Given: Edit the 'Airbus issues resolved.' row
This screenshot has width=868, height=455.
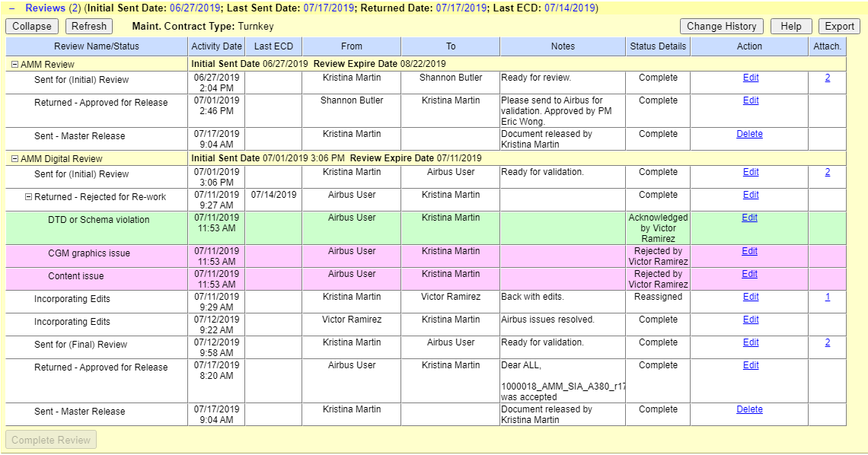Looking at the screenshot, I should [x=751, y=320].
